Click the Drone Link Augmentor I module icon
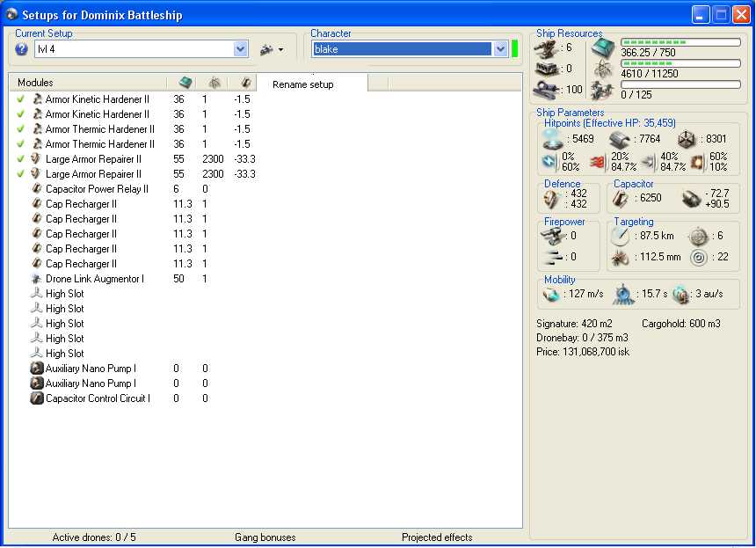Screen dimensions: 756x548 [36, 279]
